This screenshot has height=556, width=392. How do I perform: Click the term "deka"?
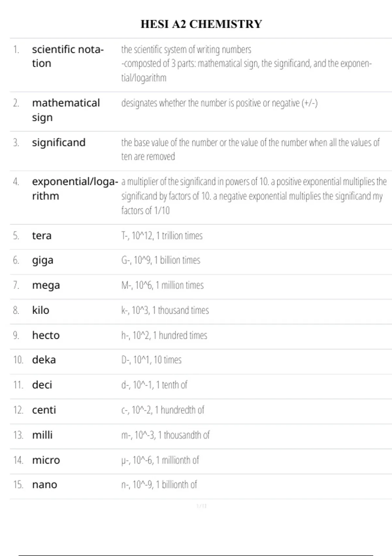click(x=44, y=360)
